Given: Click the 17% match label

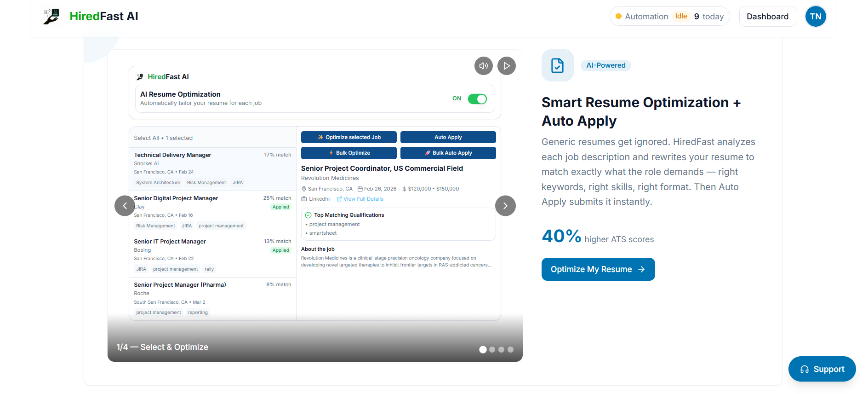Looking at the screenshot, I should [278, 155].
